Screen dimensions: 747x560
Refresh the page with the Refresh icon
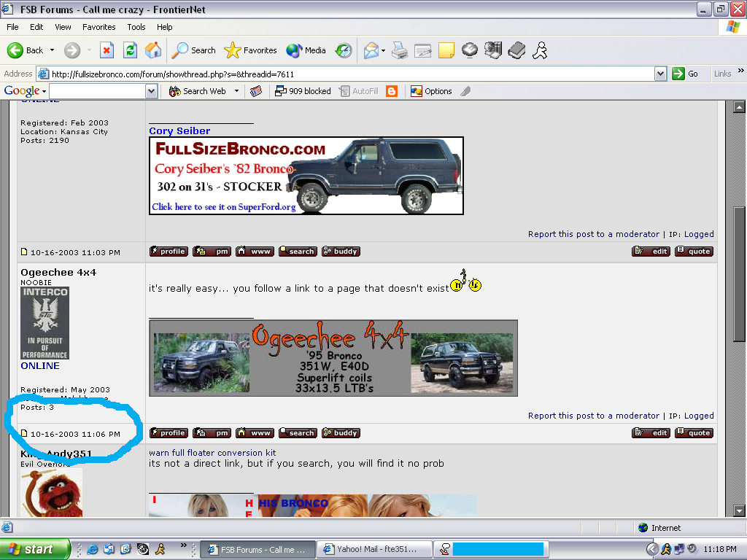pyautogui.click(x=130, y=50)
